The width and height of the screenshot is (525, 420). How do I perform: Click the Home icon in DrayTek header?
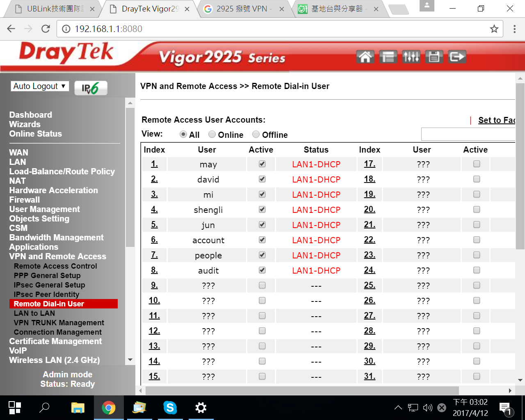coord(365,57)
